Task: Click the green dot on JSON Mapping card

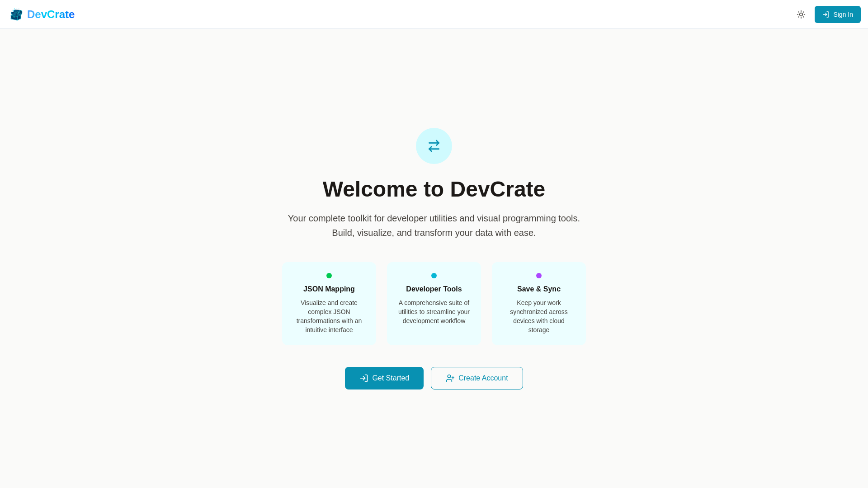Action: [x=329, y=276]
